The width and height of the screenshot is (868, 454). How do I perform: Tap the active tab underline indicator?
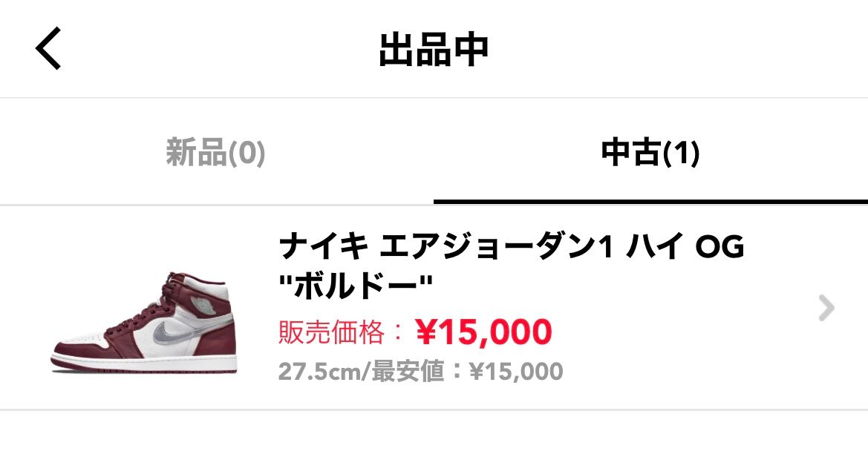coord(650,199)
